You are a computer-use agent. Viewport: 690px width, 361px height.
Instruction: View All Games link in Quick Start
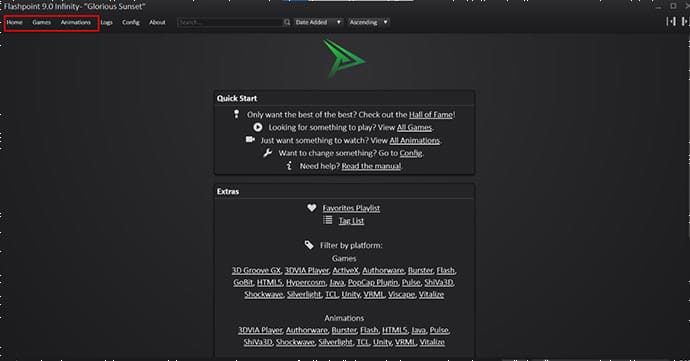pyautogui.click(x=414, y=127)
